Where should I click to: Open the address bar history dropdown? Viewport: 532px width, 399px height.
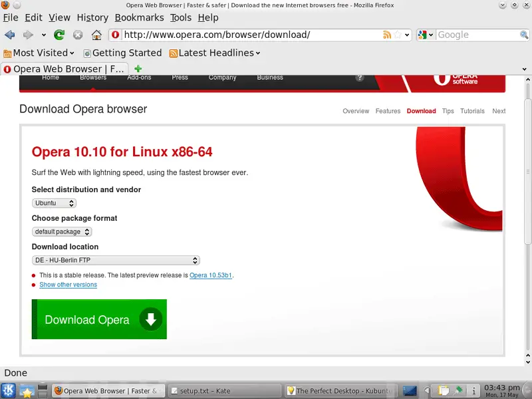[407, 35]
